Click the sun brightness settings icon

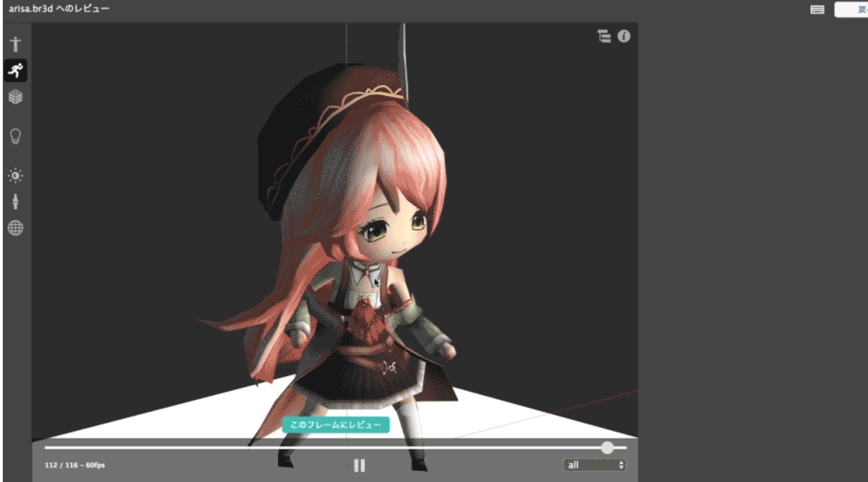(x=16, y=176)
